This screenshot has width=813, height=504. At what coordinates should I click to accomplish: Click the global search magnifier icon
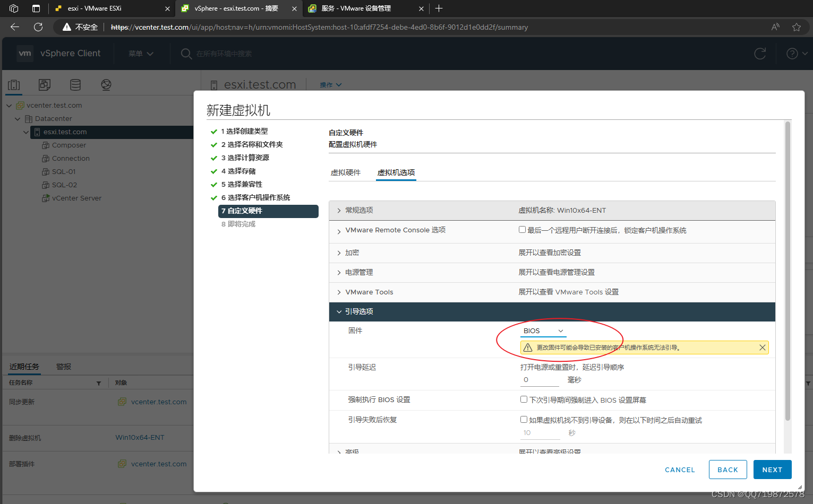186,54
